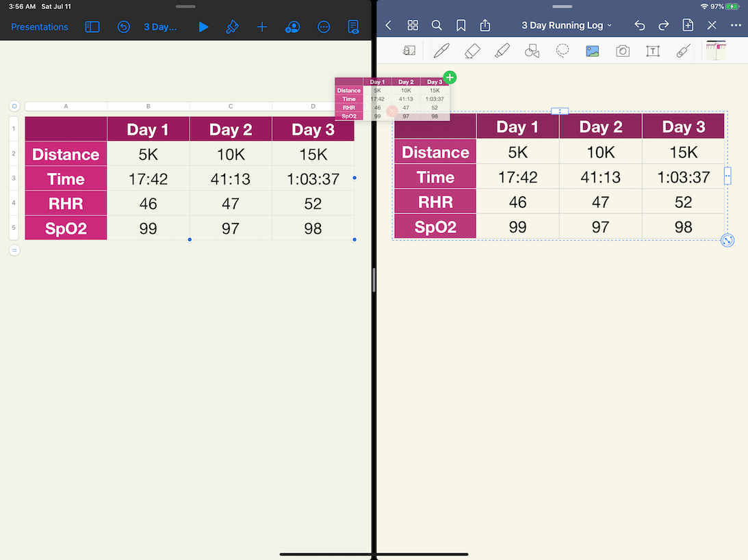Image resolution: width=748 pixels, height=560 pixels.
Task: Open the four-square page thumbnails view
Action: (412, 25)
